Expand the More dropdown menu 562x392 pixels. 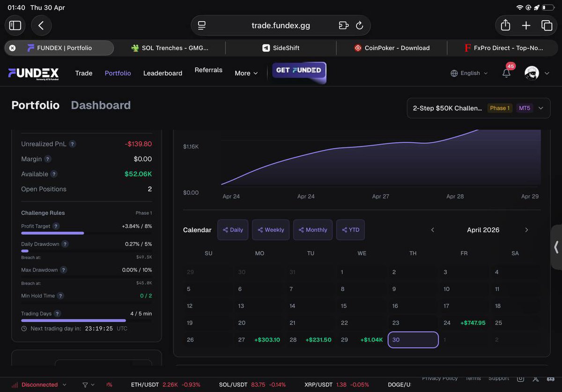246,73
